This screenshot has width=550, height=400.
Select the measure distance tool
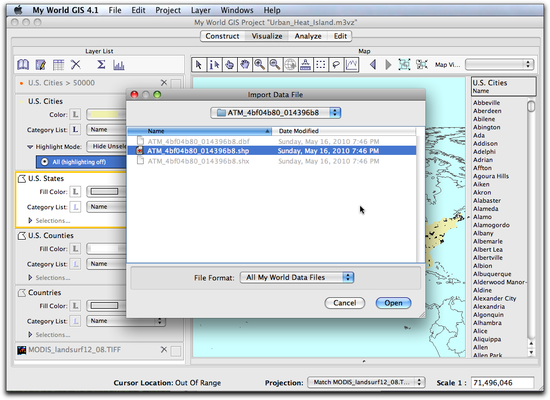coord(305,65)
